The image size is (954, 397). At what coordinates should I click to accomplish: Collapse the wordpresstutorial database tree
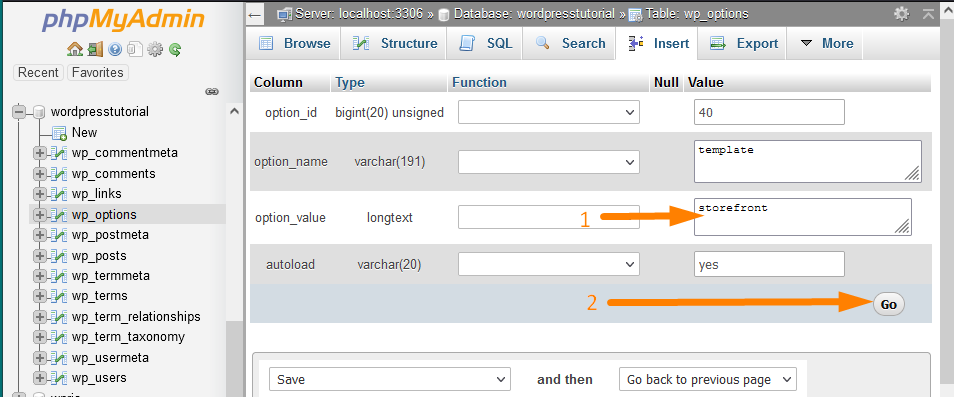click(x=19, y=112)
